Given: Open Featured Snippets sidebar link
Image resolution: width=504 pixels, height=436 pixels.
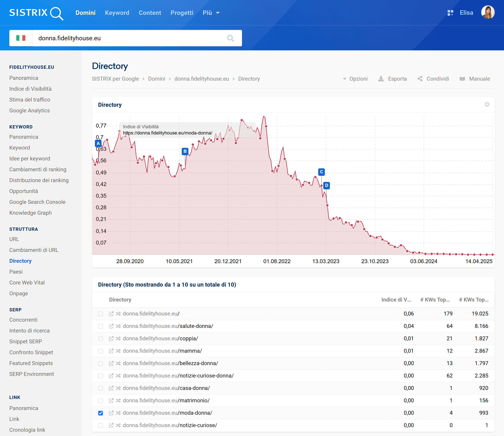Looking at the screenshot, I should tap(31, 363).
